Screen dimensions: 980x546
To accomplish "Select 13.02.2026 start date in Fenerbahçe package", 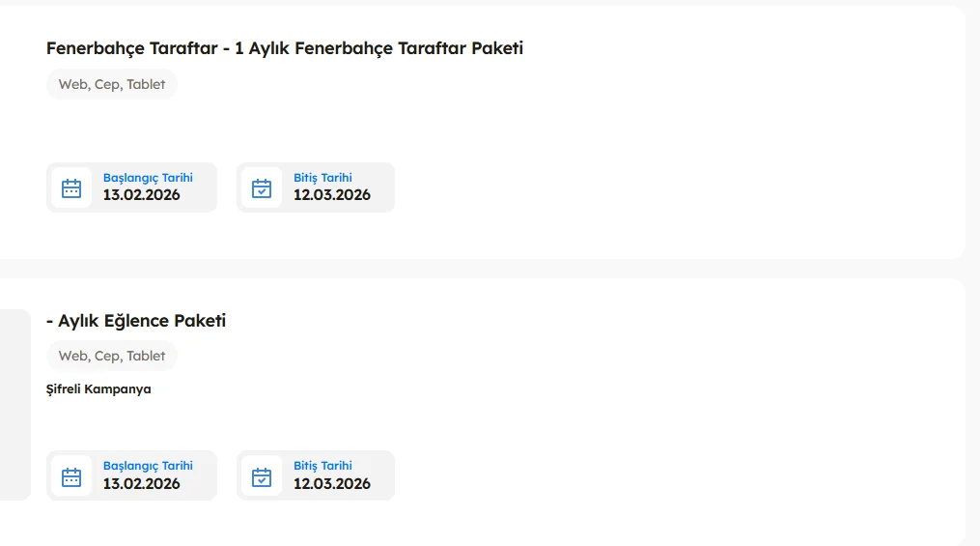I will [x=142, y=195].
